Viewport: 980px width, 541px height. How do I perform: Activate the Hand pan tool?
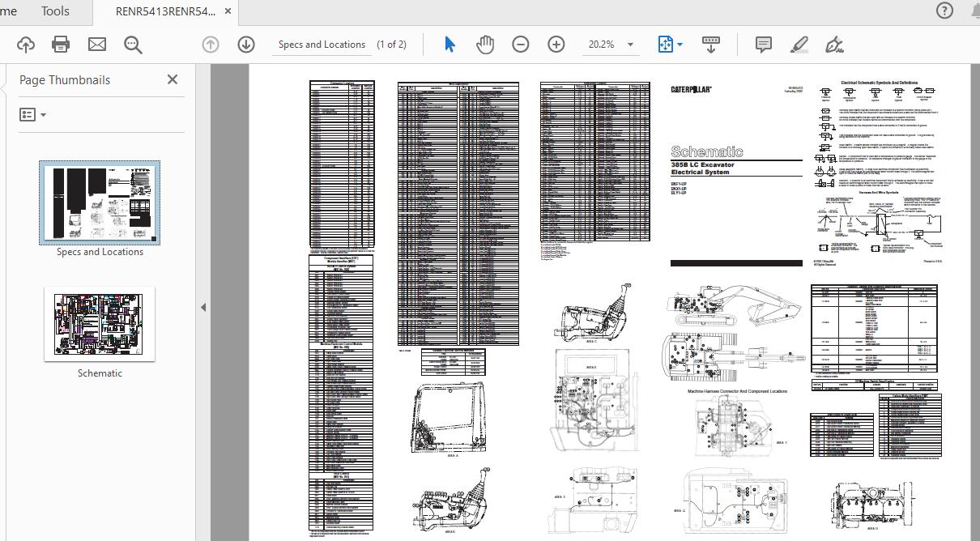coord(485,45)
